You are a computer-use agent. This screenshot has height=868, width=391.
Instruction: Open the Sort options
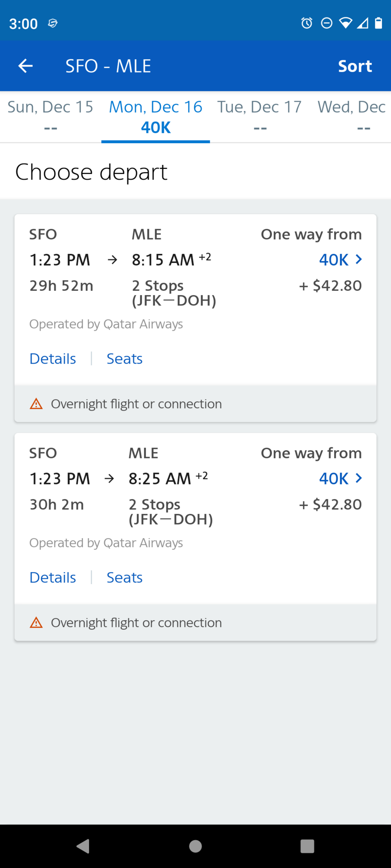(355, 66)
